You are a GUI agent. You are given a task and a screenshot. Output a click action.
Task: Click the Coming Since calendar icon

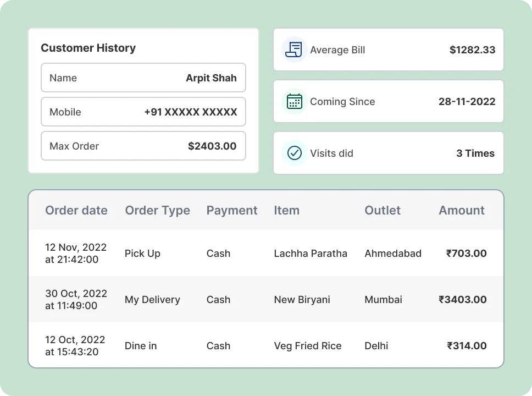[x=294, y=101]
